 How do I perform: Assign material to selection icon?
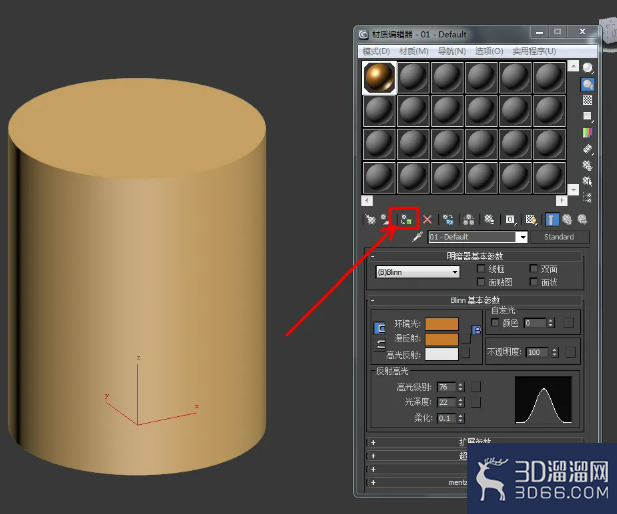click(406, 219)
